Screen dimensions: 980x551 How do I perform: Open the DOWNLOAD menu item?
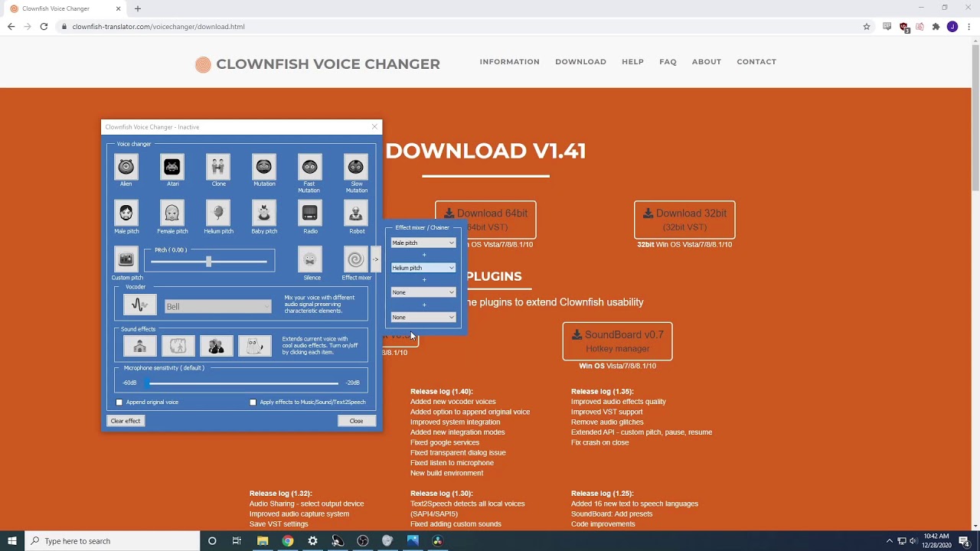(x=580, y=62)
